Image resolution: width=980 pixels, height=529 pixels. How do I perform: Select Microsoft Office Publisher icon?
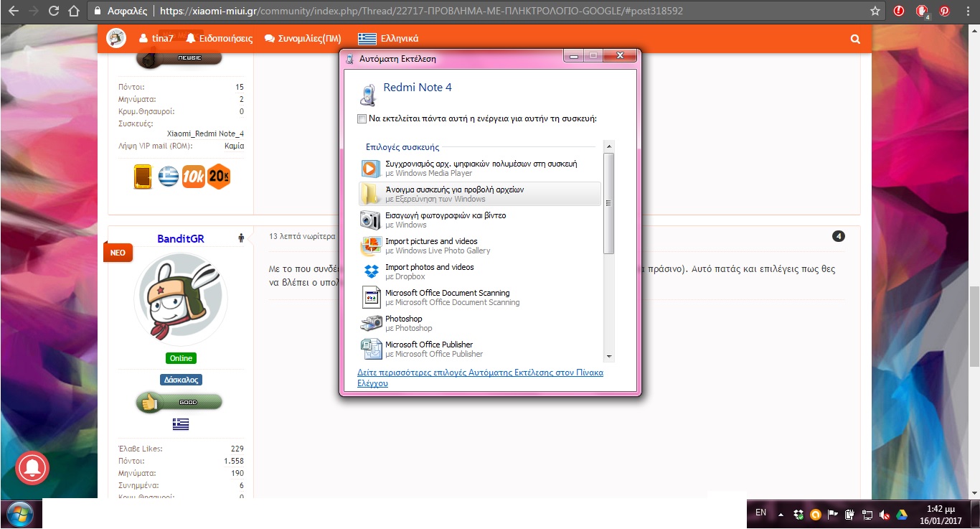pos(370,350)
